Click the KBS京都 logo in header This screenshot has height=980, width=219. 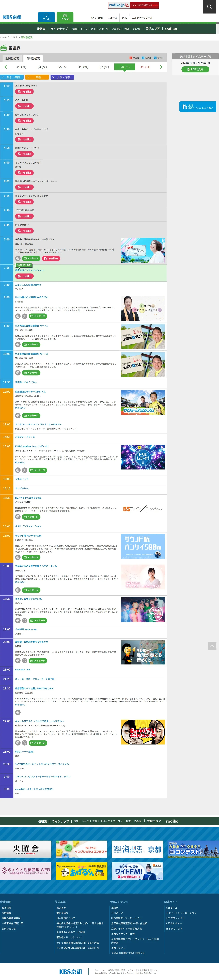click(12, 17)
